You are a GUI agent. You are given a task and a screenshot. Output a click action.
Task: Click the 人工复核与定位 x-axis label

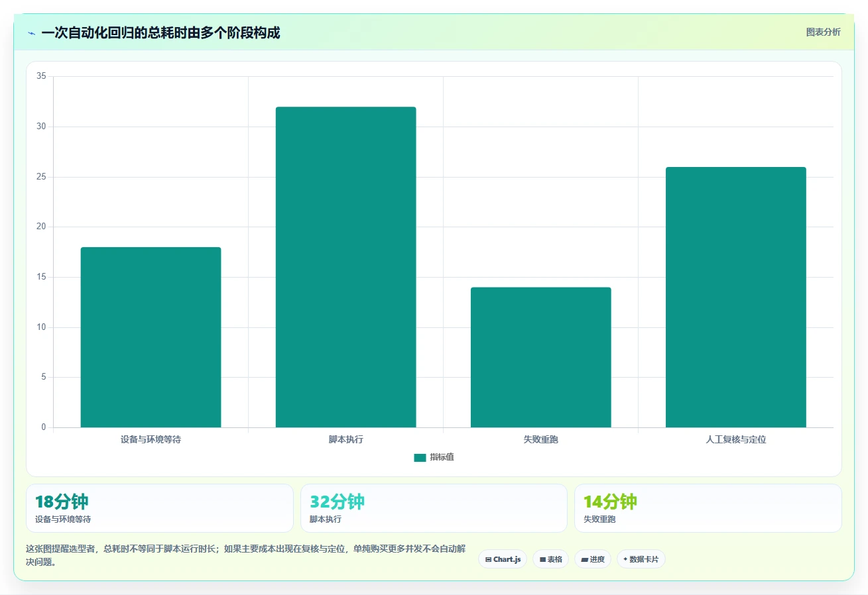point(735,439)
